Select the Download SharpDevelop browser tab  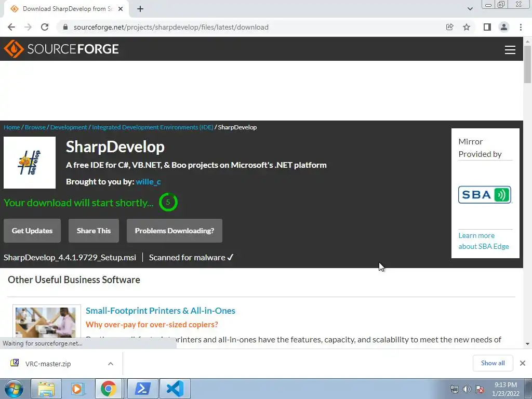(66, 9)
